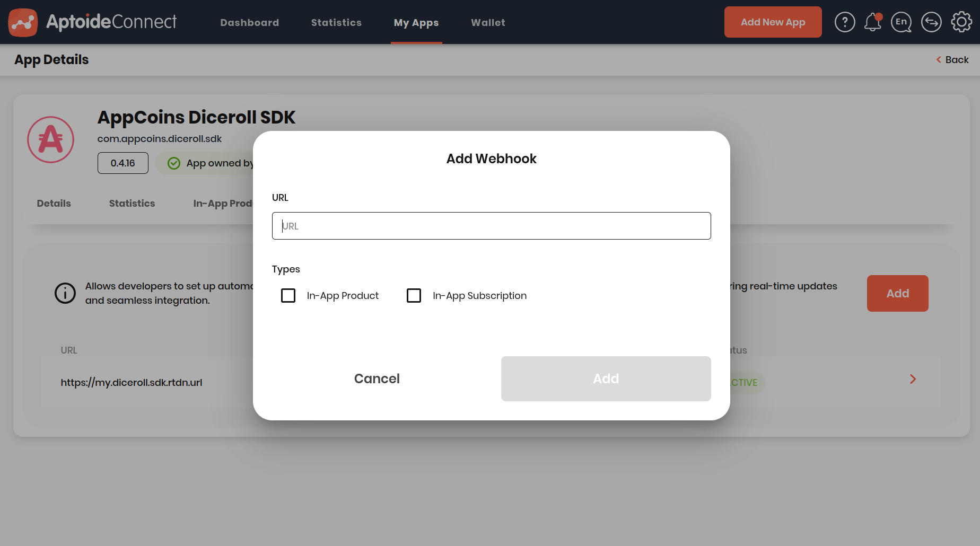Image resolution: width=980 pixels, height=546 pixels.
Task: Click the info icon beside webhook description
Action: tap(65, 293)
